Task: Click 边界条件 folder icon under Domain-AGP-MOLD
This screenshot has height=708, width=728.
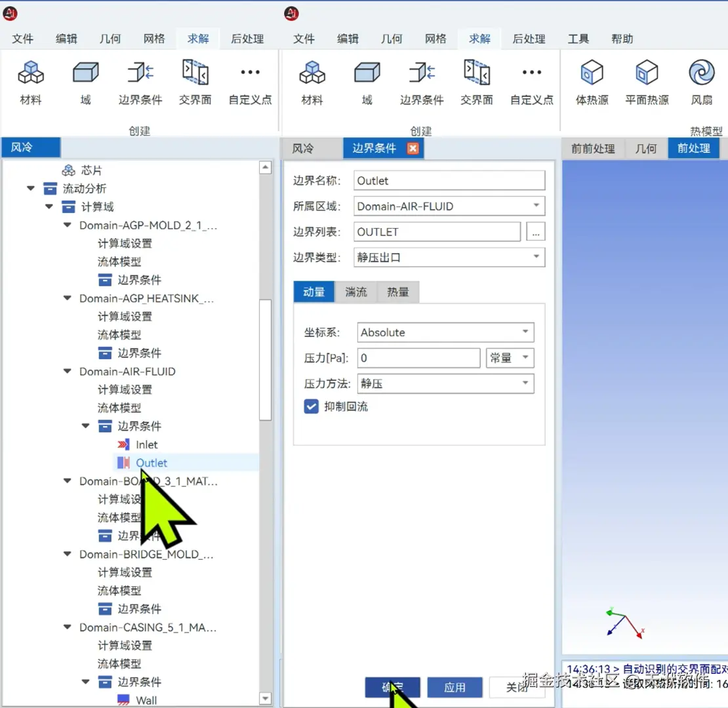Action: (x=105, y=280)
